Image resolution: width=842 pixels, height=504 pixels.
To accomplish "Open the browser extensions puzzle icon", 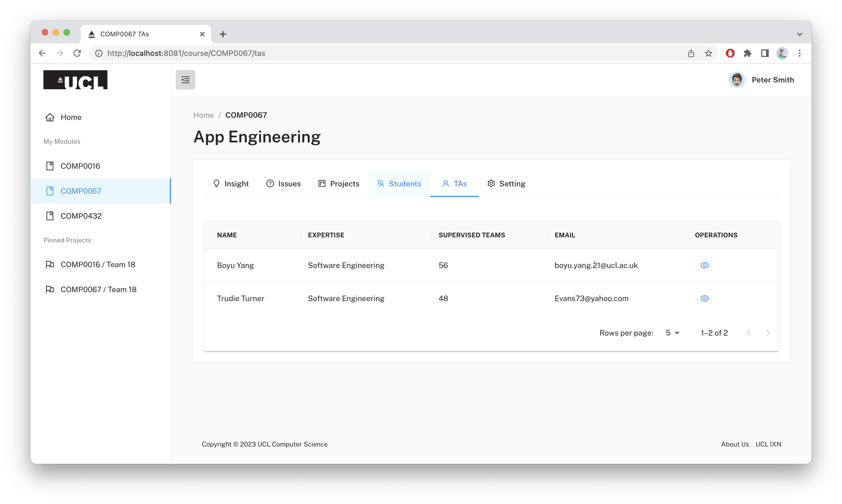I will [x=747, y=53].
